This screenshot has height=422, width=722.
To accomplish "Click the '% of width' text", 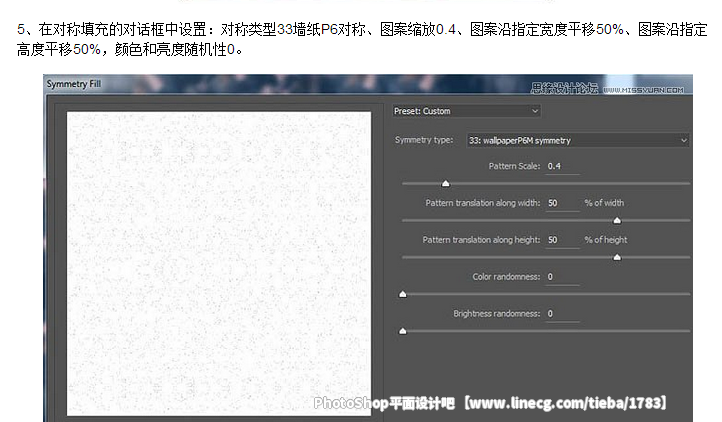I will pos(604,203).
